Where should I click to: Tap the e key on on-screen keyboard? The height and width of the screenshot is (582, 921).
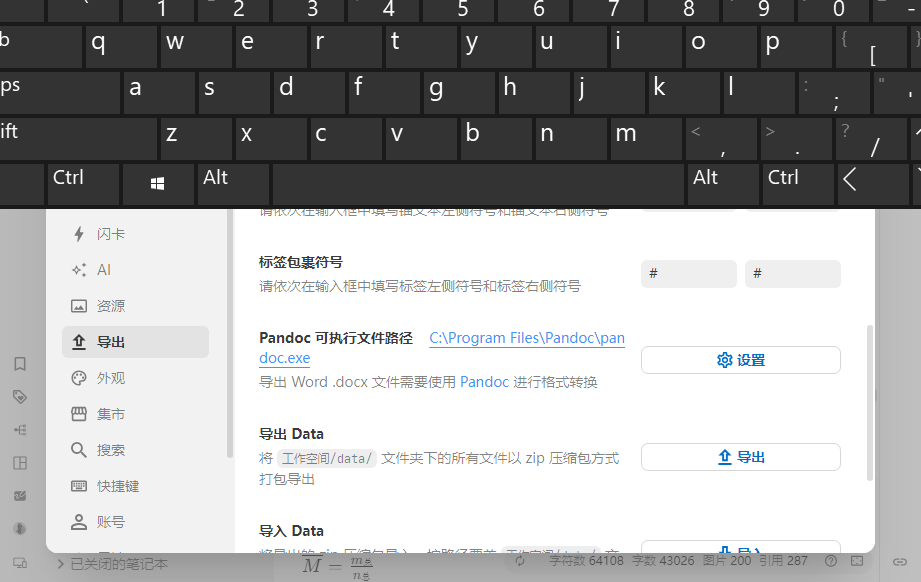click(271, 46)
